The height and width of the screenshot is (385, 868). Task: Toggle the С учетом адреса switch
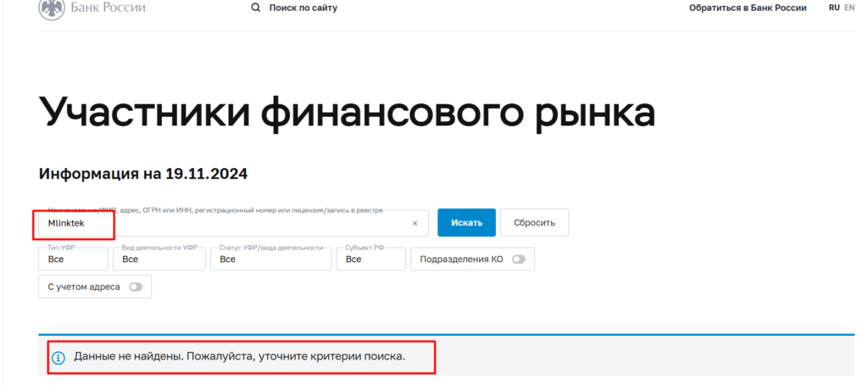pos(136,287)
